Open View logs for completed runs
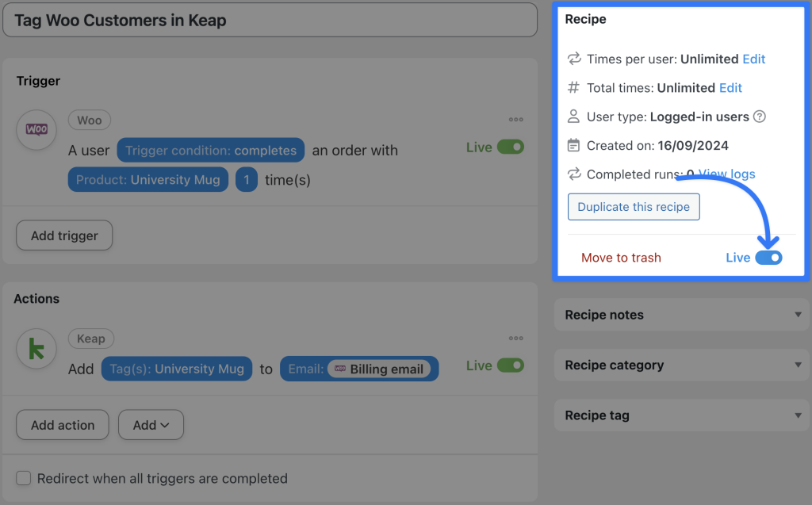812x505 pixels. [726, 174]
